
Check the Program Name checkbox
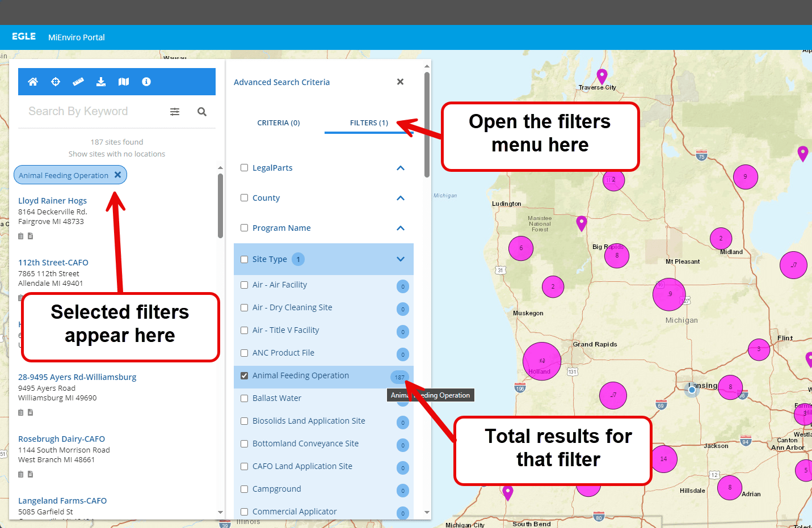[245, 228]
